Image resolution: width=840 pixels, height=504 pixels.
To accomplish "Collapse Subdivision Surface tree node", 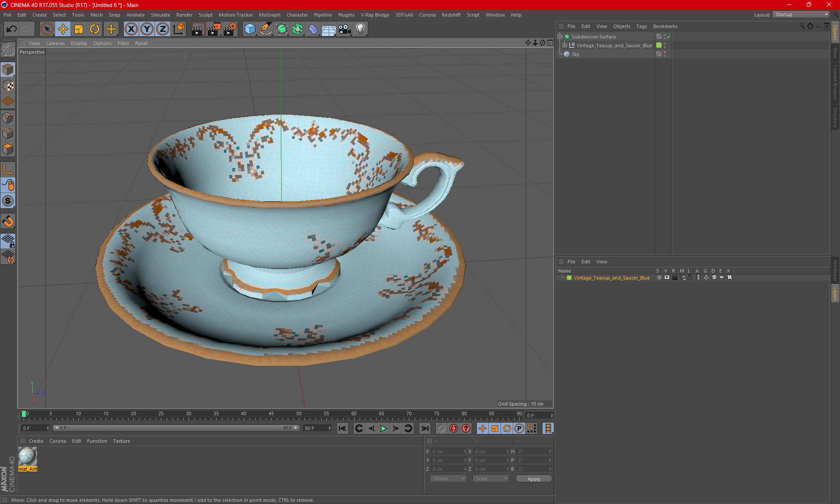I will (560, 37).
